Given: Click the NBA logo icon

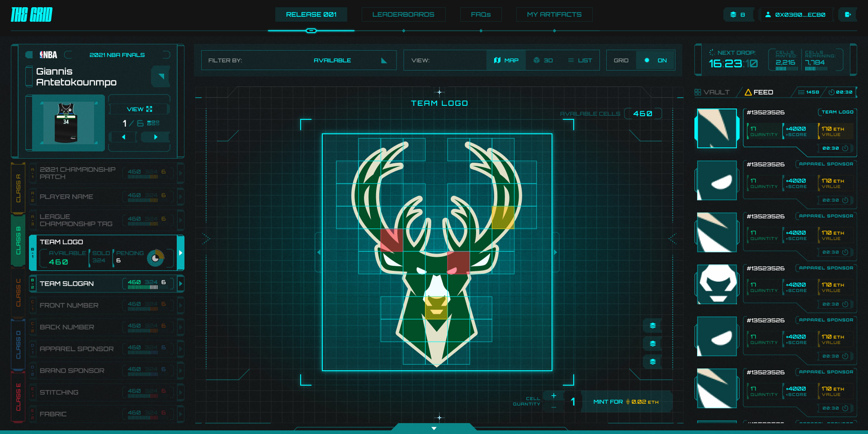Looking at the screenshot, I should pyautogui.click(x=48, y=55).
